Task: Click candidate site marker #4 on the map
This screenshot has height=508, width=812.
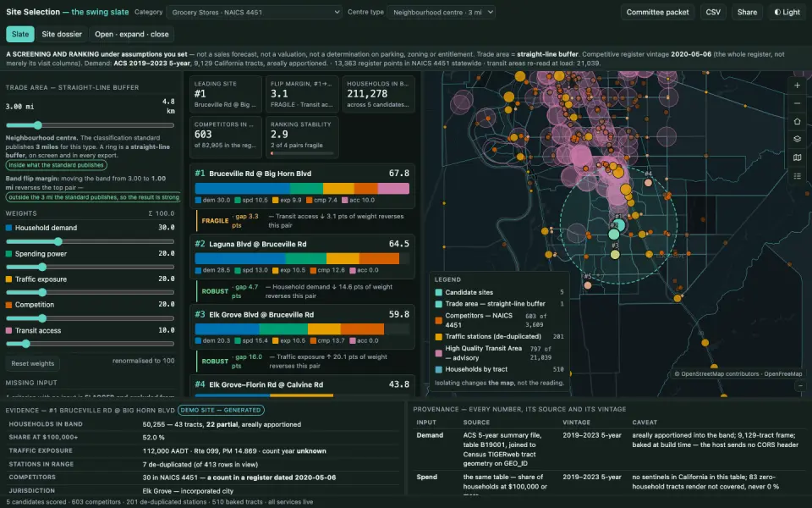Action: [x=648, y=183]
